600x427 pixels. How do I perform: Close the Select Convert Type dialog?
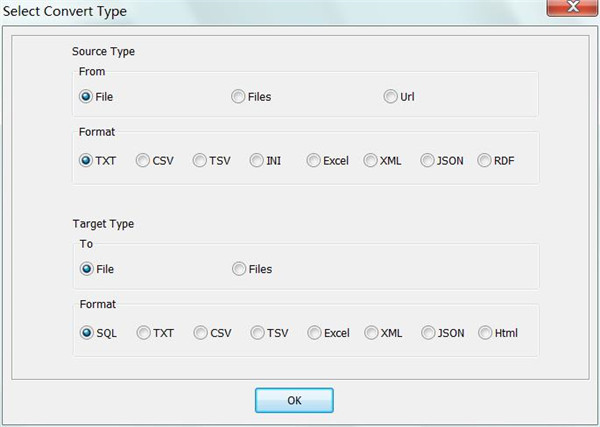click(x=568, y=9)
